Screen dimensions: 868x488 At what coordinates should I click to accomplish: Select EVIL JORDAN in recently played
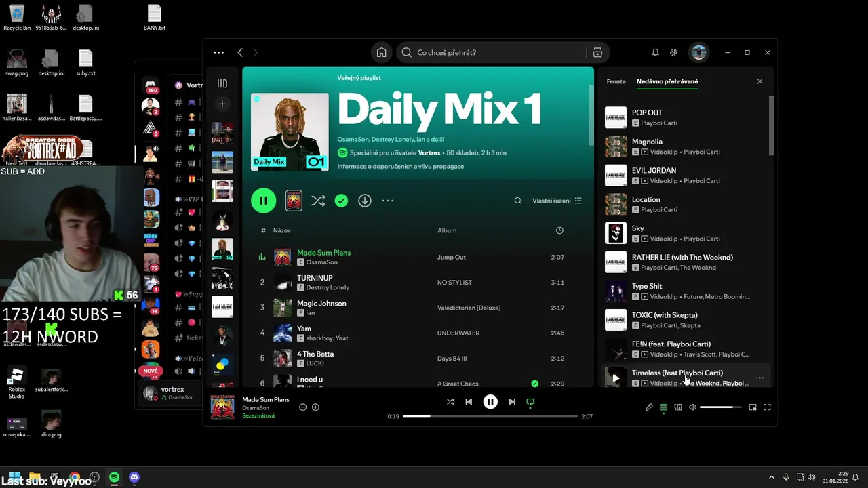pyautogui.click(x=686, y=175)
